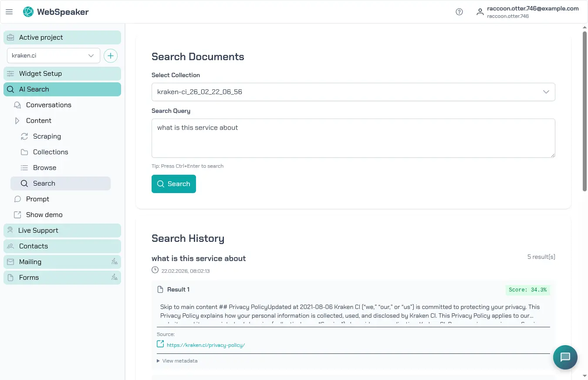Go to Conversations page
Image resolution: width=588 pixels, height=380 pixels.
48,105
